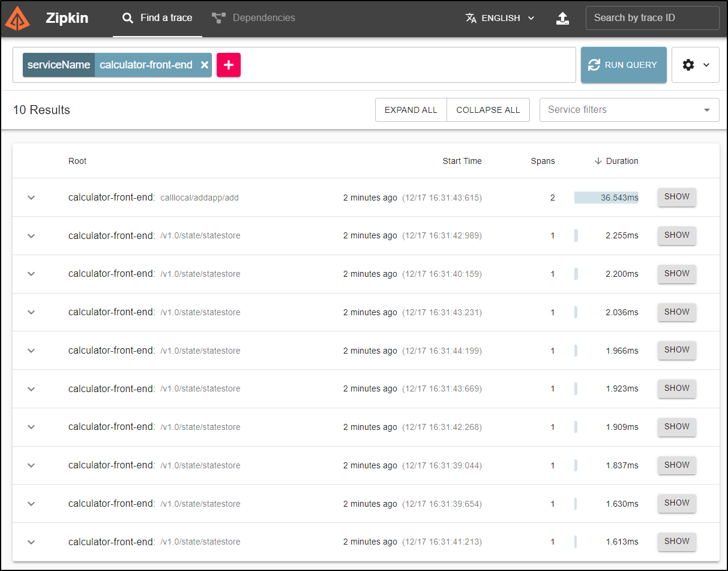
Task: Click the Start Time column header
Action: pyautogui.click(x=462, y=161)
